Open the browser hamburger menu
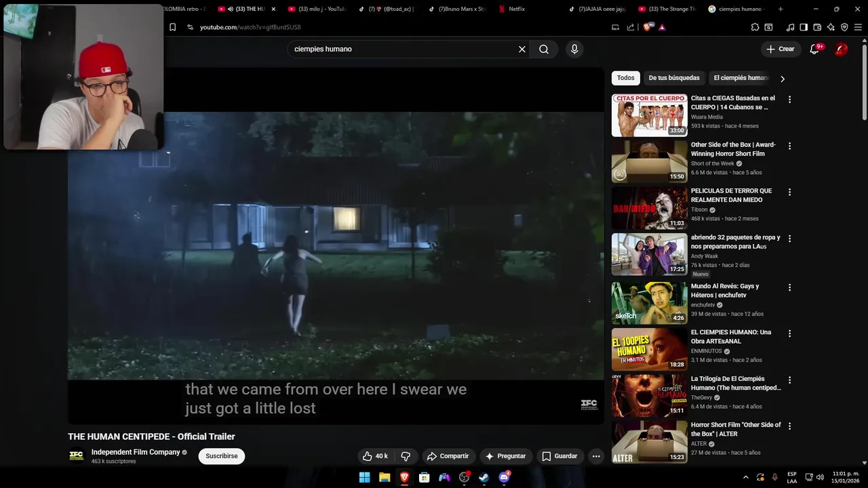Viewport: 868px width, 488px height. click(858, 27)
